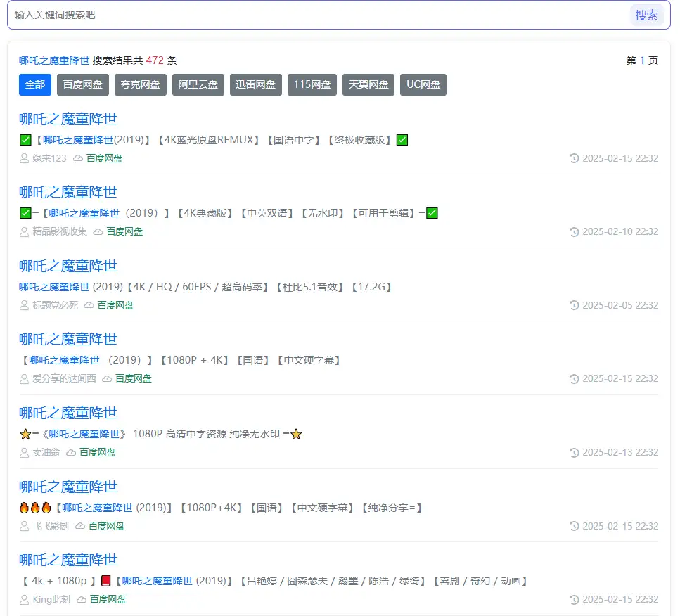Show only 阿里云盘 results
The height and width of the screenshot is (616, 680).
tap(198, 85)
